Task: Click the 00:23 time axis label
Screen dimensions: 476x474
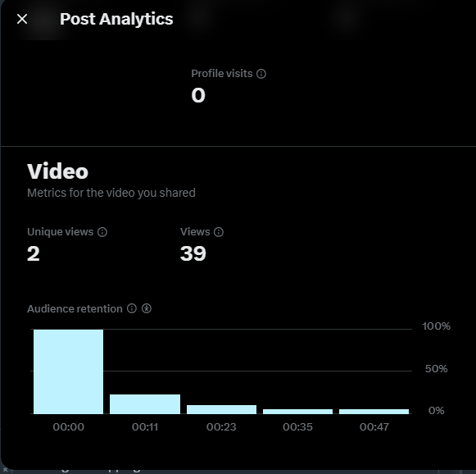Action: [221, 427]
